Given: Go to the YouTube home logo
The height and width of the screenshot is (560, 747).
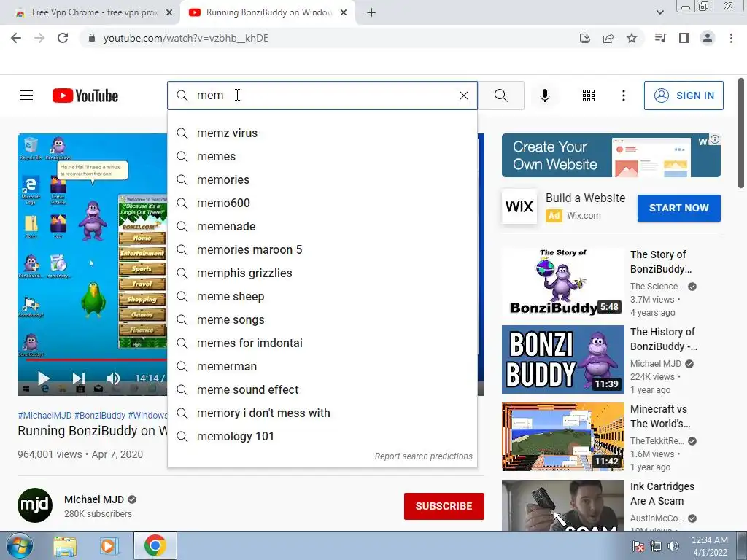Looking at the screenshot, I should click(85, 96).
